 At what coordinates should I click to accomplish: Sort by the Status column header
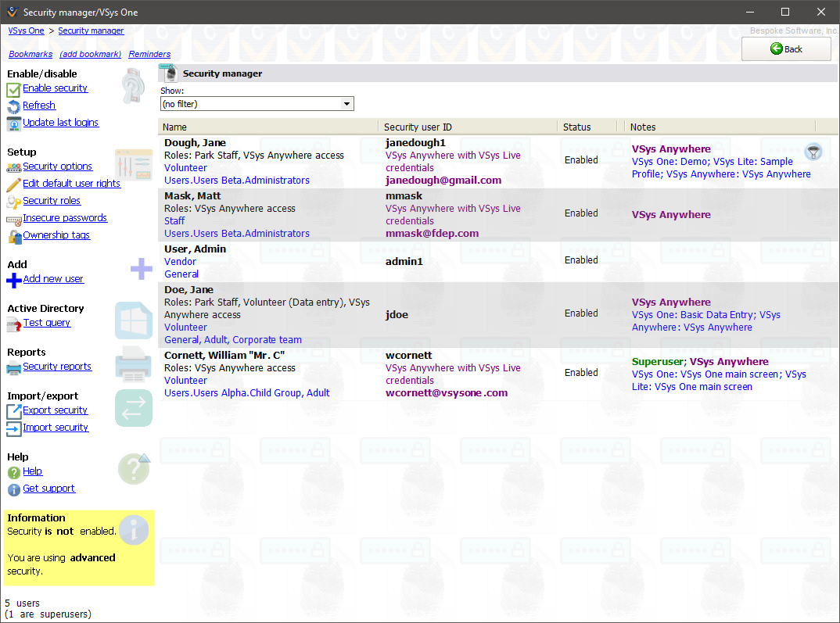coord(576,127)
